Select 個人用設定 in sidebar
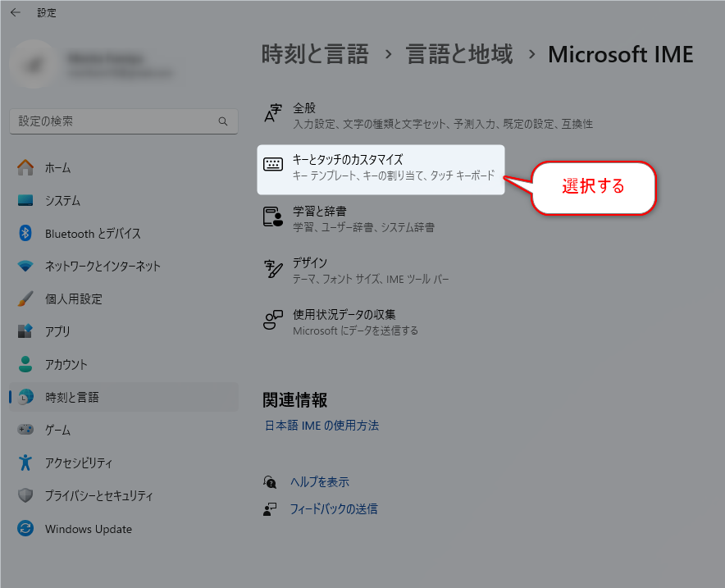725x588 pixels. [x=124, y=299]
